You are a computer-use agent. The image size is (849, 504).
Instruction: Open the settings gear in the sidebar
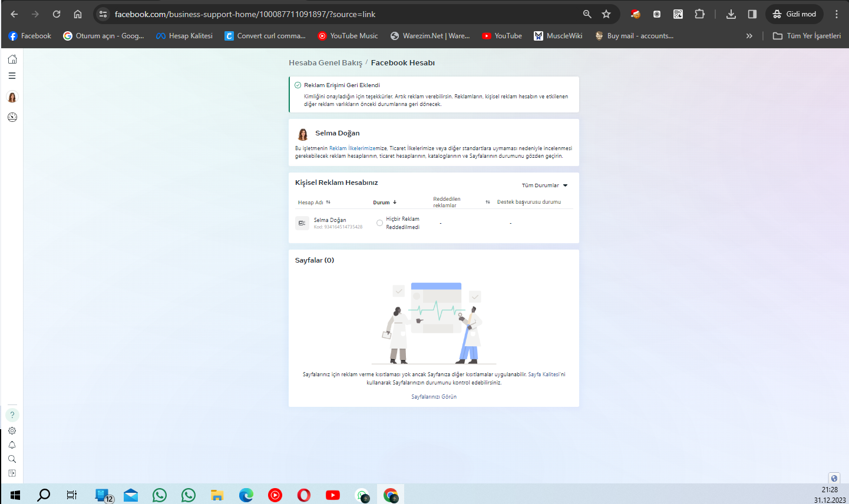tap(12, 431)
